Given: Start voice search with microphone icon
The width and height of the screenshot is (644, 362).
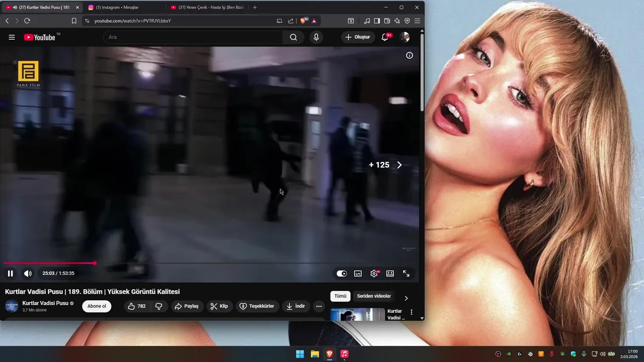Looking at the screenshot, I should 316,37.
